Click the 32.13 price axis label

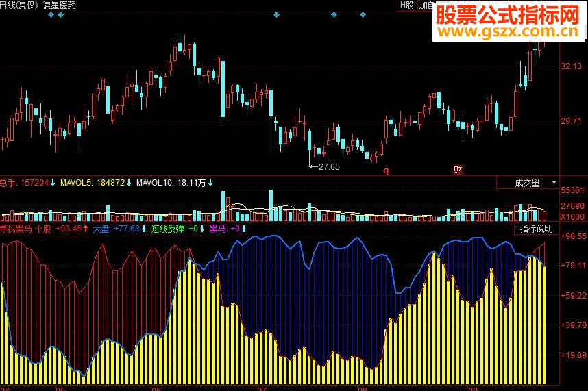click(571, 66)
